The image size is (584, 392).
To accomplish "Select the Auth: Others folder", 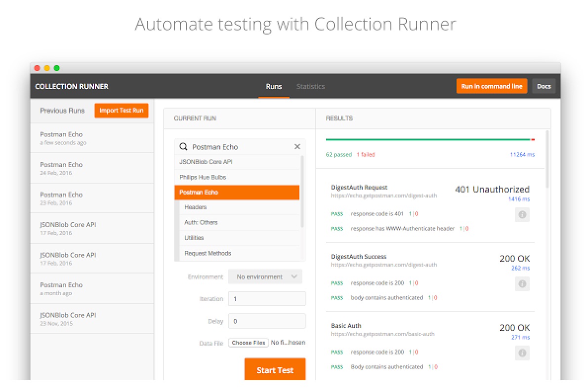I will [239, 223].
